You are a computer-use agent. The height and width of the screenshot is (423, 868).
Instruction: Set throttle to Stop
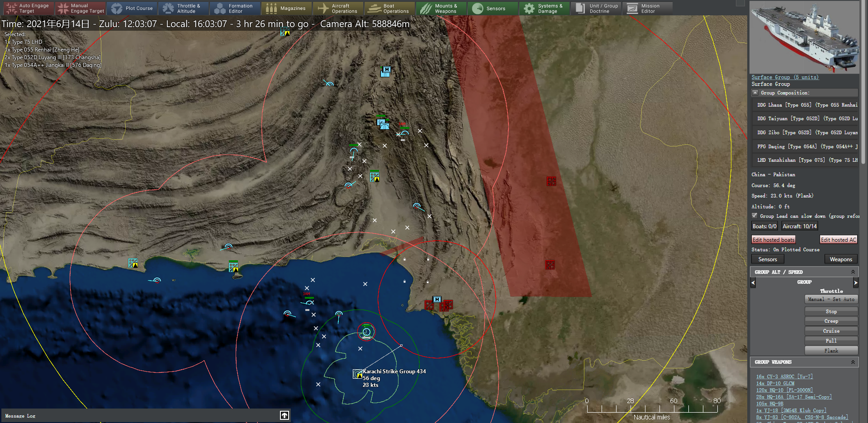[831, 311]
